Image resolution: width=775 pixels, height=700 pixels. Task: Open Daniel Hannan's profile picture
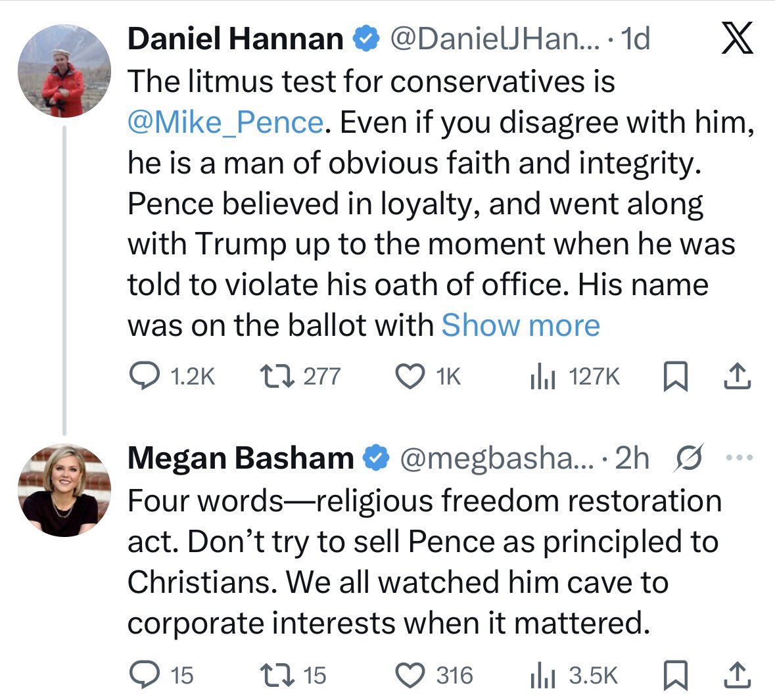click(64, 72)
